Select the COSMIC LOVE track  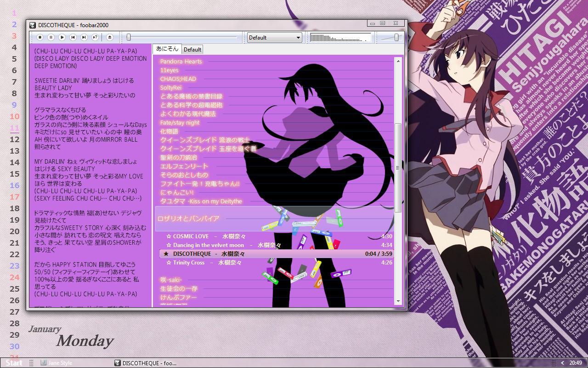(x=277, y=236)
